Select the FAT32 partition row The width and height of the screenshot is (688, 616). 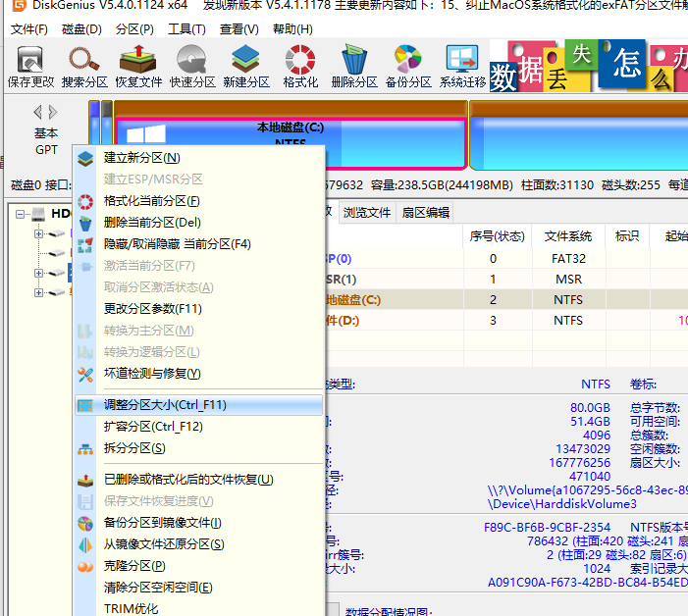coord(506,259)
